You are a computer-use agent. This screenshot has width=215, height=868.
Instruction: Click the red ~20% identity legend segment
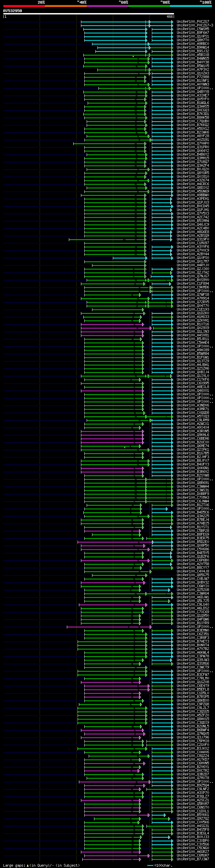pos(24,6)
